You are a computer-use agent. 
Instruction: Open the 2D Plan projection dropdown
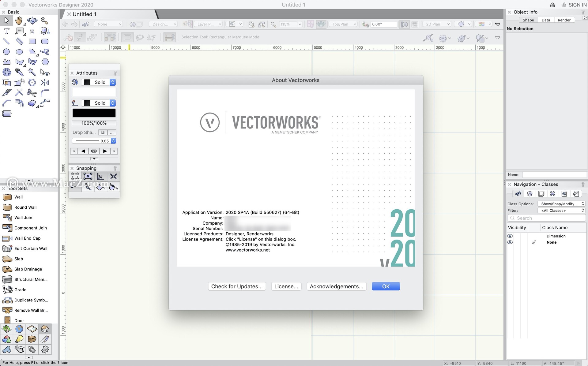pos(437,24)
